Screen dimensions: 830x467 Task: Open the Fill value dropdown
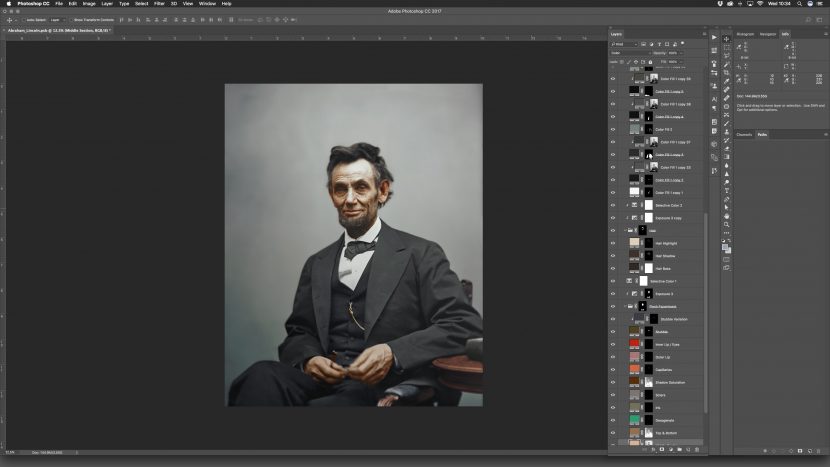(680, 62)
